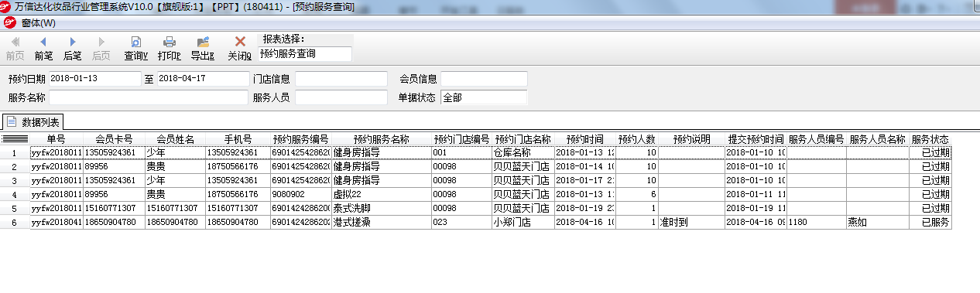Close the query with red 关闭 icon
980x293 pixels.
point(239,48)
